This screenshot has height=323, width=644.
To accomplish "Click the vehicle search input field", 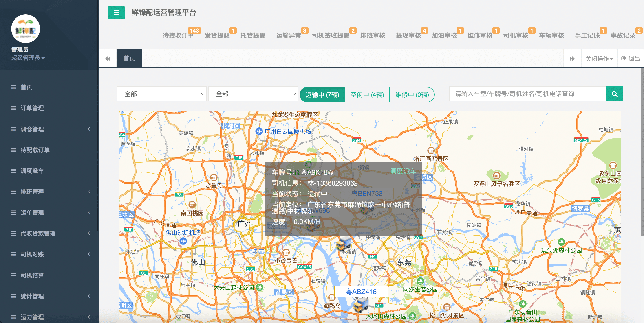I will [x=527, y=94].
